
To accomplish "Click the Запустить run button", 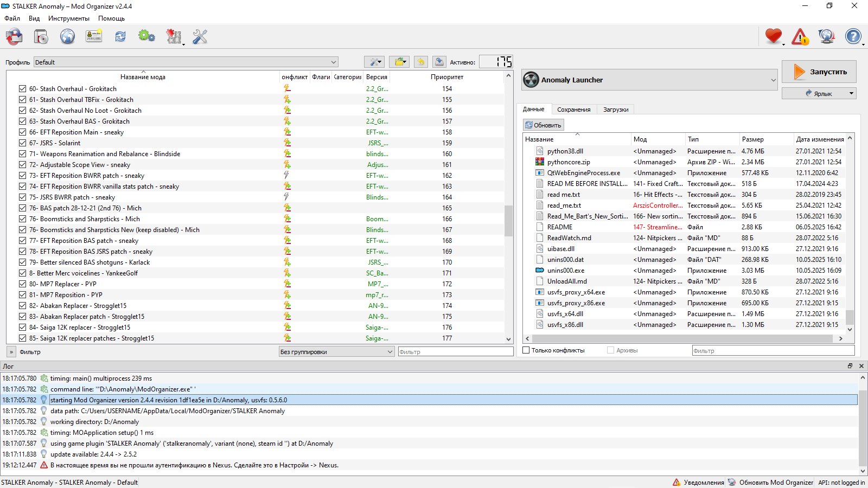I will pyautogui.click(x=819, y=72).
